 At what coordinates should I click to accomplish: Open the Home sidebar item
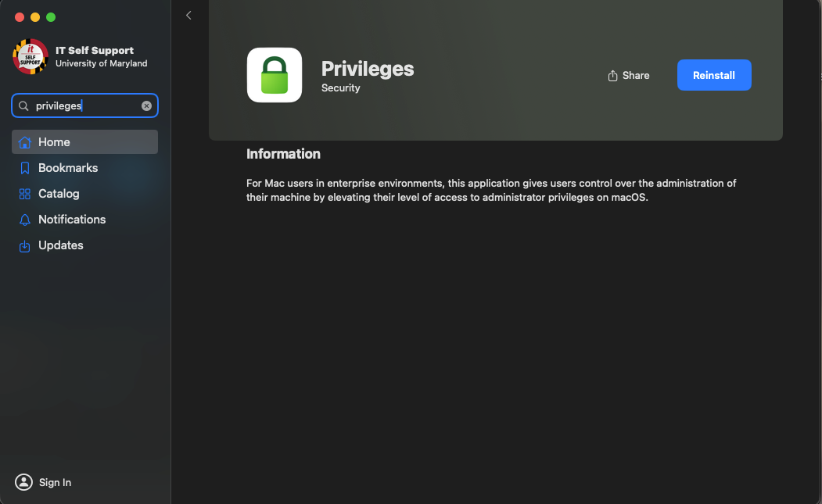coord(84,142)
